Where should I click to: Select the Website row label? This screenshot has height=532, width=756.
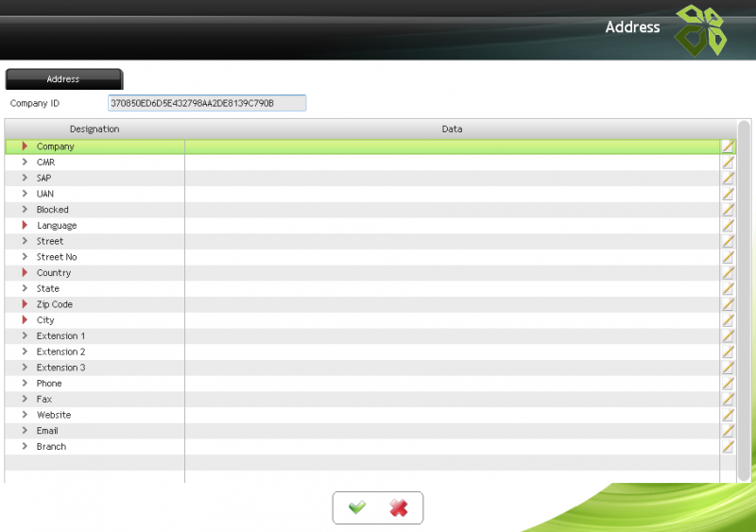click(x=54, y=415)
